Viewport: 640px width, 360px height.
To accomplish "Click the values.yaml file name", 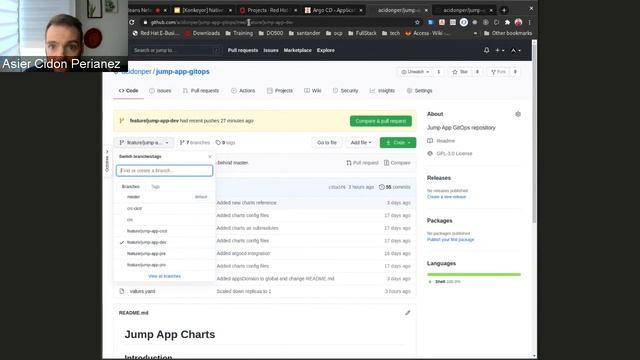I will pos(142,291).
